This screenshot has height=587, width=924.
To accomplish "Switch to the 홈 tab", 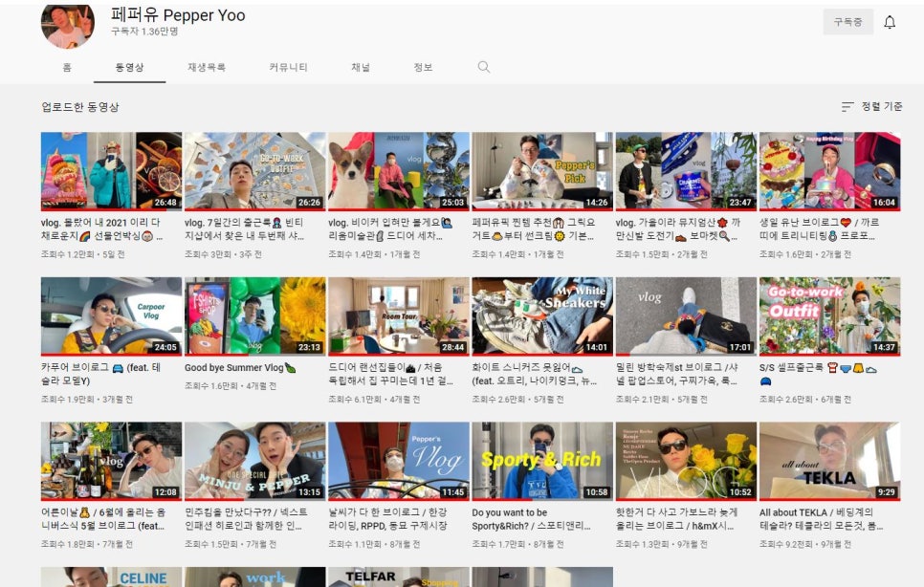I will click(67, 67).
